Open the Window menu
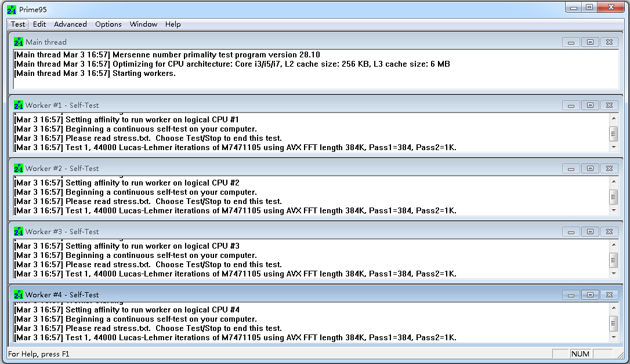The image size is (630, 364). pyautogui.click(x=143, y=24)
